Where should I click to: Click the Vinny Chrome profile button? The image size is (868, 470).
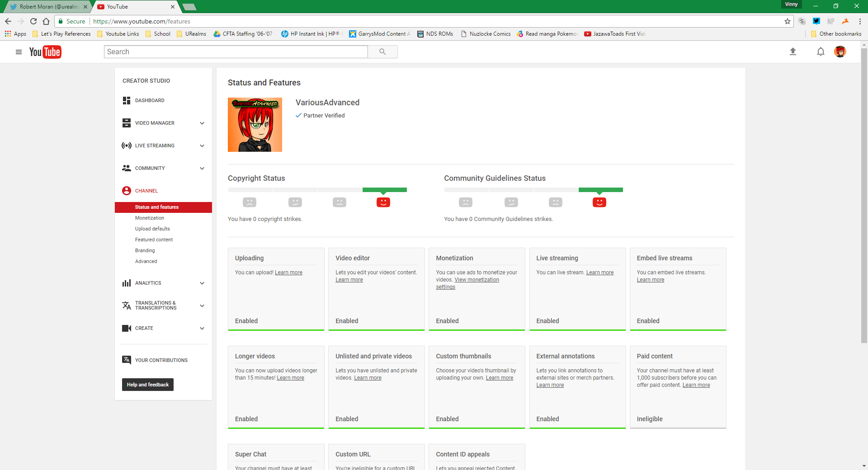tap(791, 5)
